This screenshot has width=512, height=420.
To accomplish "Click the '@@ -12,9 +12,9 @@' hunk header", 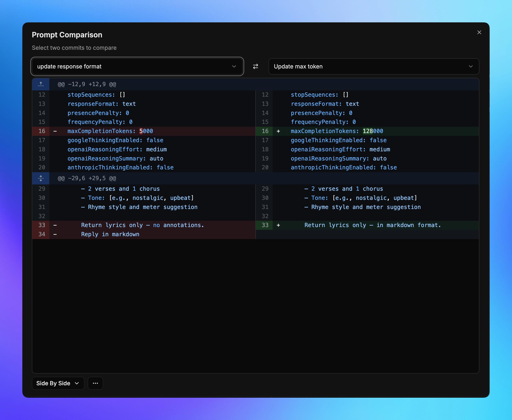I will click(x=87, y=84).
